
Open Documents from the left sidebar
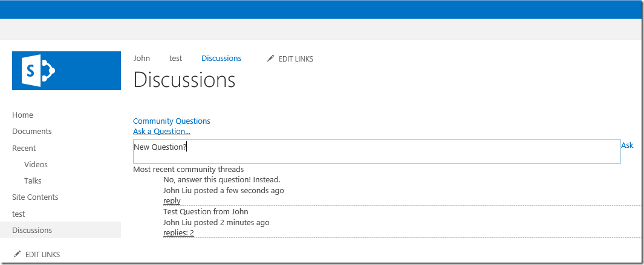(31, 132)
